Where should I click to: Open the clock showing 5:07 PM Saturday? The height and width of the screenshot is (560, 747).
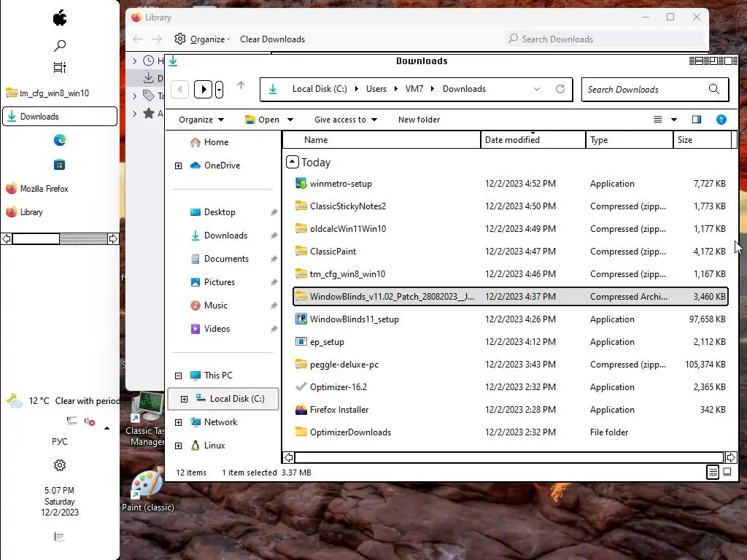pos(60,502)
